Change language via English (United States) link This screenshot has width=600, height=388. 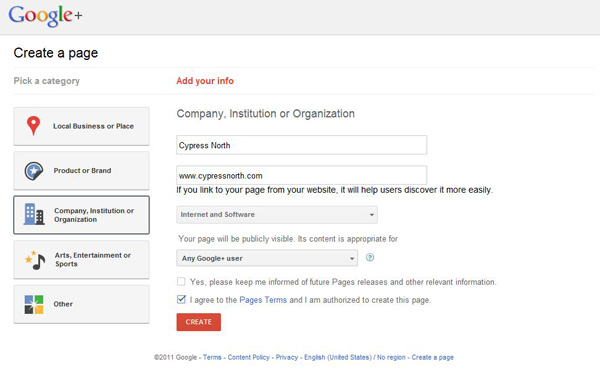click(x=338, y=357)
